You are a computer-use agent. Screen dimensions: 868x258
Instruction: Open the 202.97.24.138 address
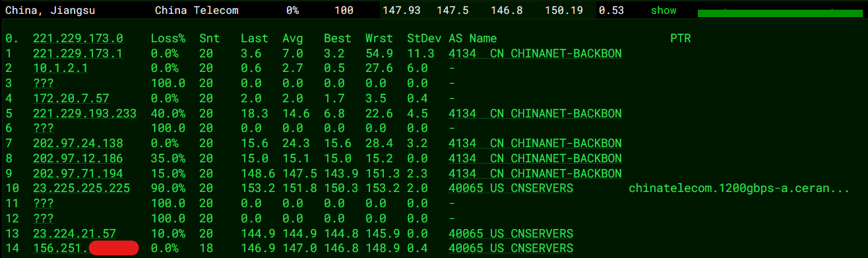[78, 144]
